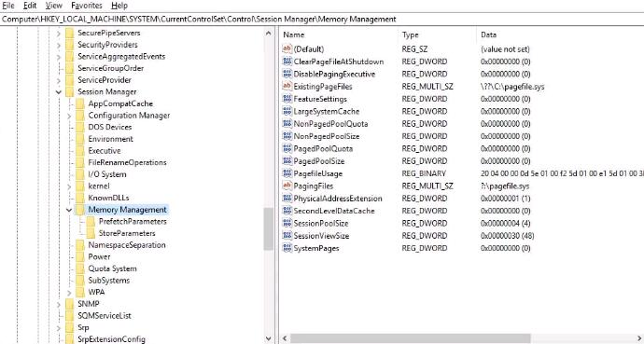Click the NonPagedPoolQuota DWORD icon
Screen dimensions: 644x344
coord(287,123)
